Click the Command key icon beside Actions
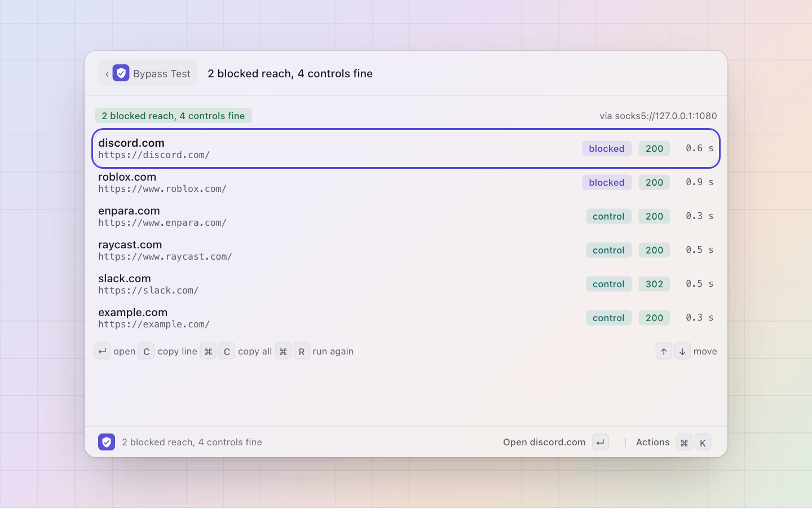812x508 pixels. tap(684, 443)
